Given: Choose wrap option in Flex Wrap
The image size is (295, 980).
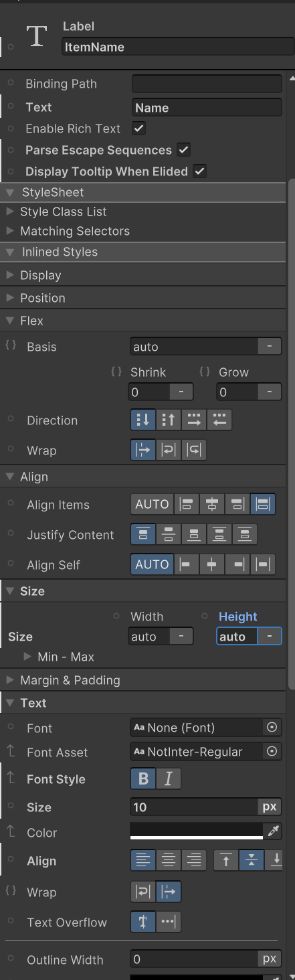Looking at the screenshot, I should pyautogui.click(x=169, y=450).
